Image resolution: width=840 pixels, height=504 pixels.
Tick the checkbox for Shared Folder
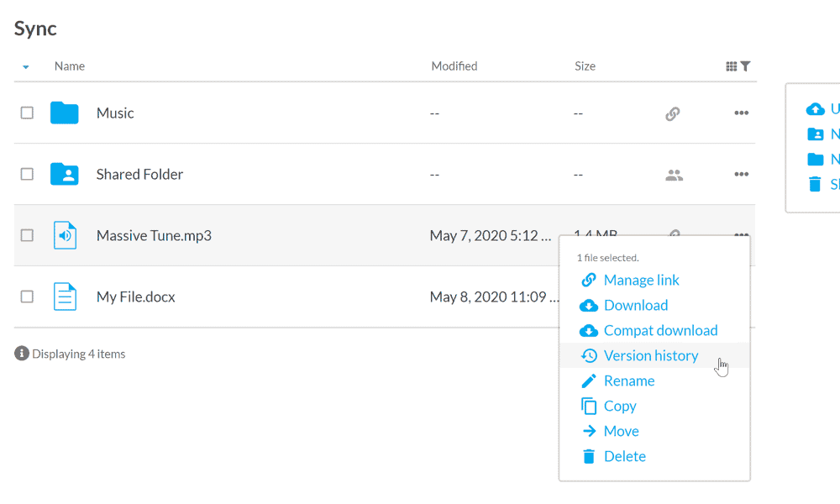click(27, 174)
